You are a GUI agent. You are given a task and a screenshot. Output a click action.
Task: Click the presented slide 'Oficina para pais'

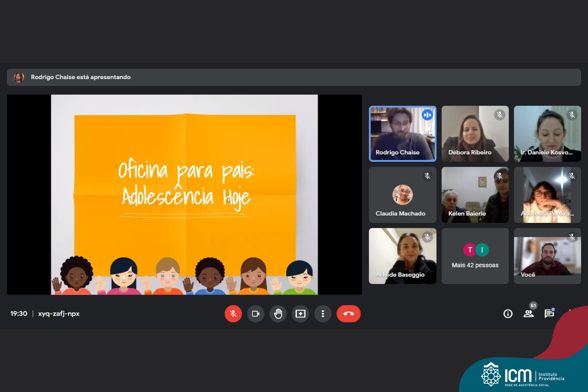point(184,194)
